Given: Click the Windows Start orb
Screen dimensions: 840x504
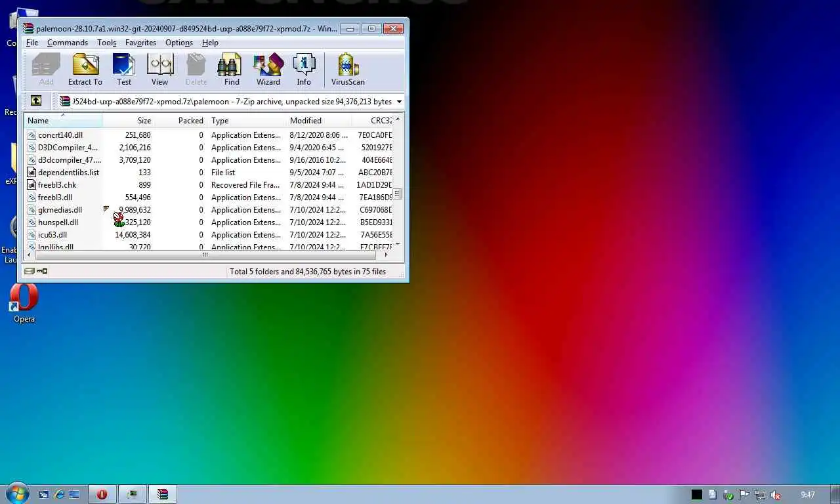Looking at the screenshot, I should click(18, 493).
